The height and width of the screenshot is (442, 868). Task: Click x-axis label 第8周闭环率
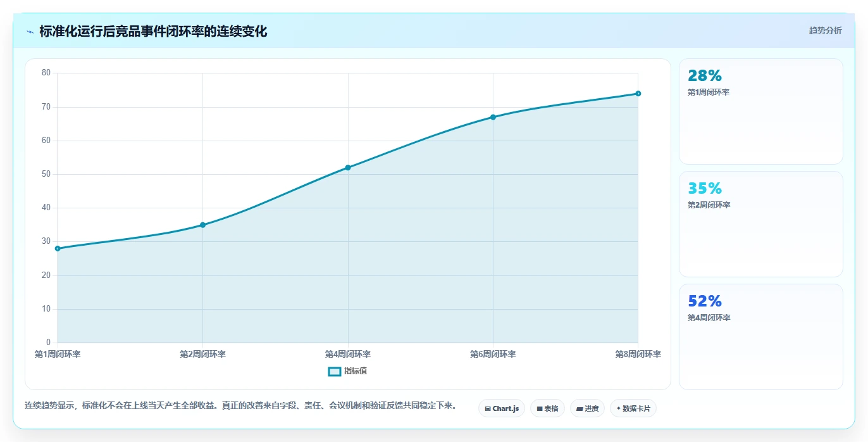pyautogui.click(x=638, y=354)
